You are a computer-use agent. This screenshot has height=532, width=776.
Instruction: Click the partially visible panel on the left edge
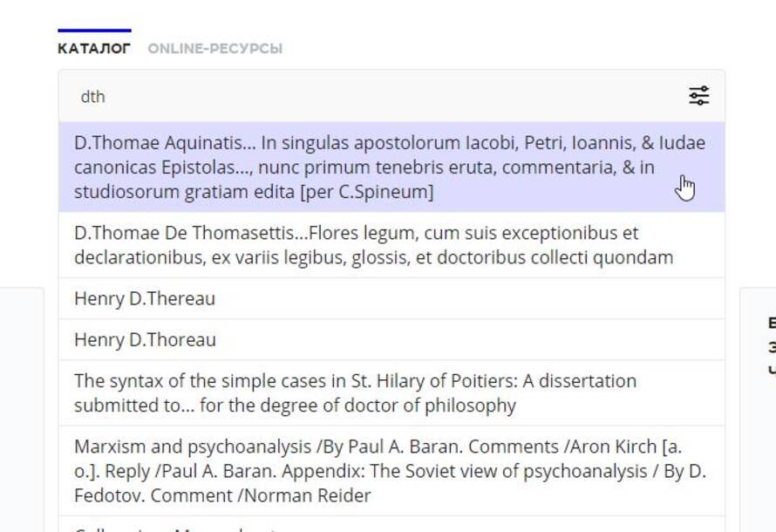click(x=22, y=410)
